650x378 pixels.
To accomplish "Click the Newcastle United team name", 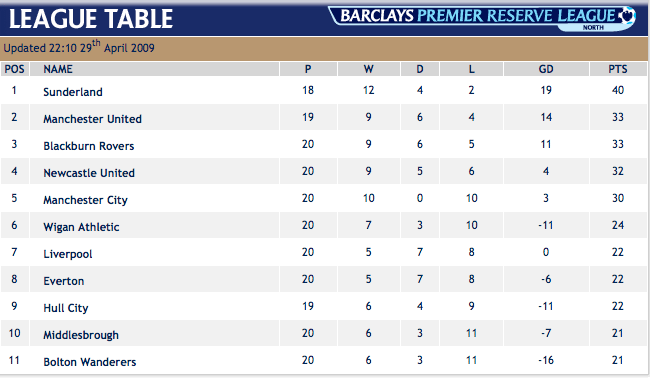I will point(89,173).
